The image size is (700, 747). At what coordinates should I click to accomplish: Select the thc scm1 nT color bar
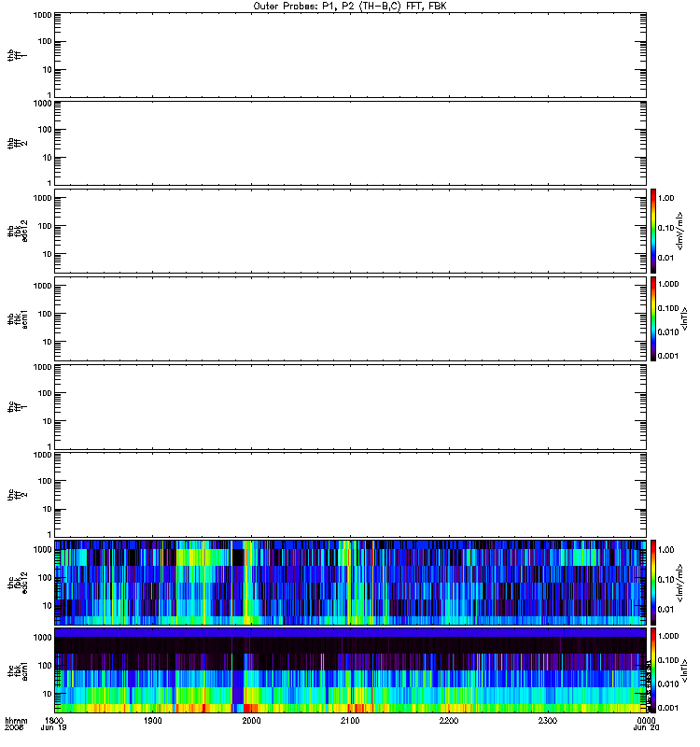653,670
